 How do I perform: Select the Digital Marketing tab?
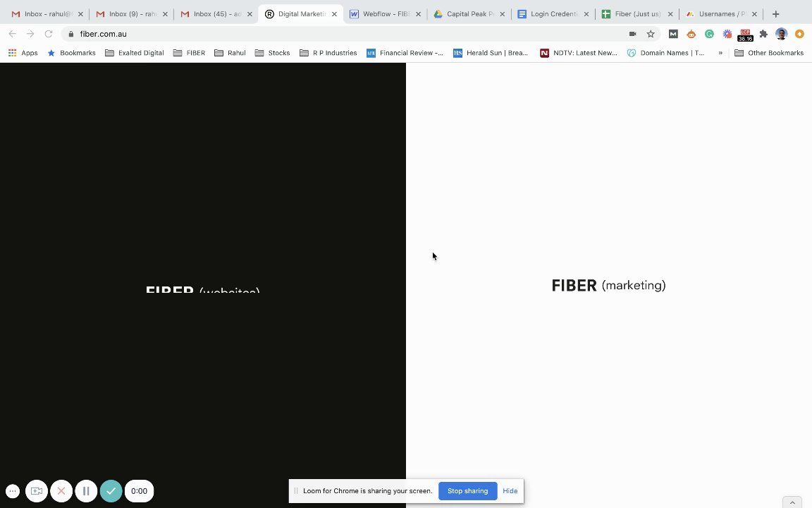click(300, 14)
